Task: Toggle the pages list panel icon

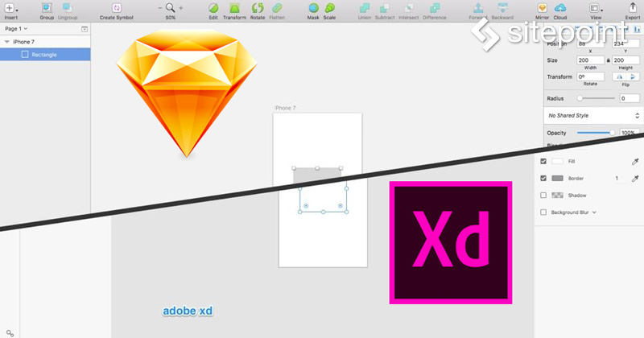Action: tap(85, 29)
